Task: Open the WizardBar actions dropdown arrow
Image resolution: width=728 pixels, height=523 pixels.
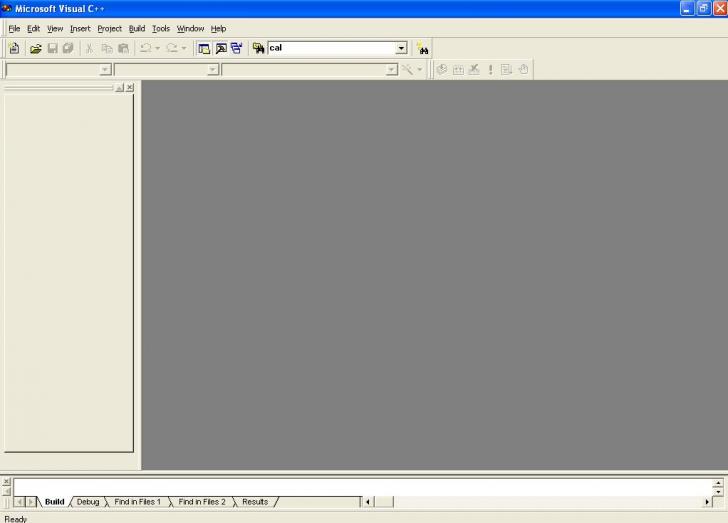Action: pos(420,70)
